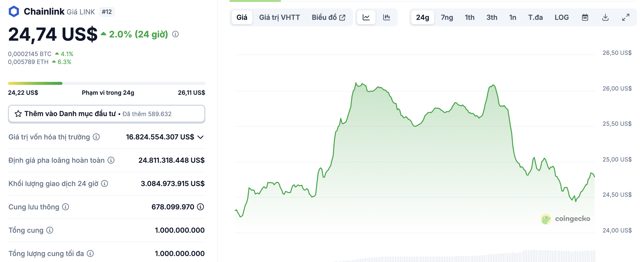Image resolution: width=644 pixels, height=262 pixels.
Task: Switch to line chart view icon
Action: coord(366,17)
